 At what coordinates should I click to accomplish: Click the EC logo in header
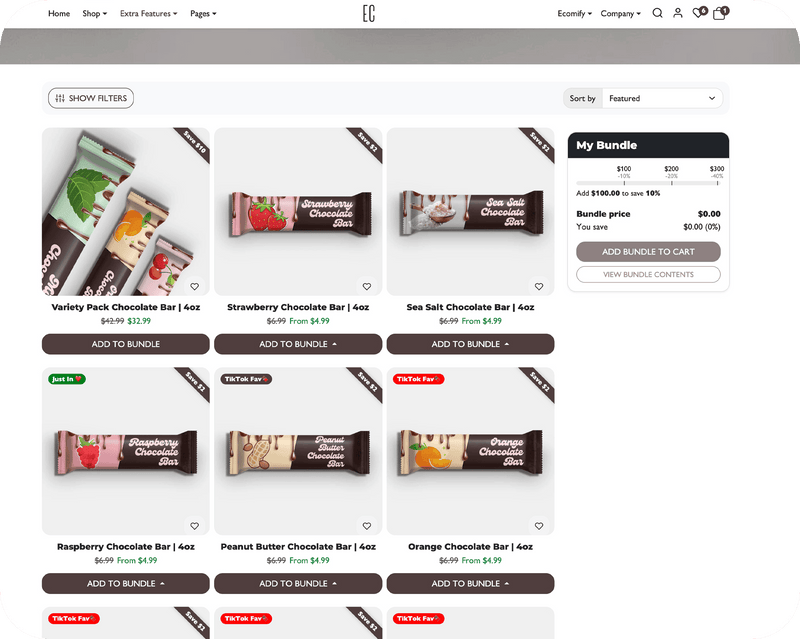pyautogui.click(x=369, y=14)
